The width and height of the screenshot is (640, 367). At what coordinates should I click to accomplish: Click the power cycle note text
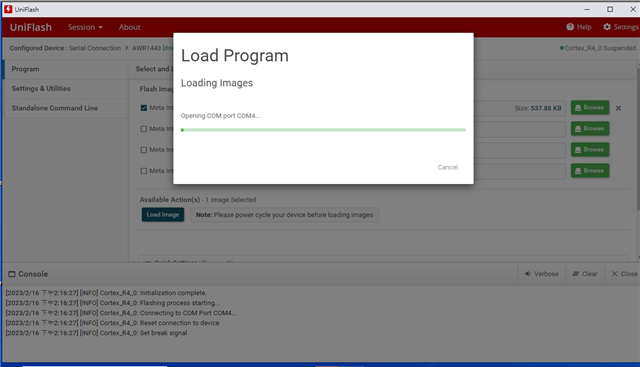pyautogui.click(x=284, y=215)
